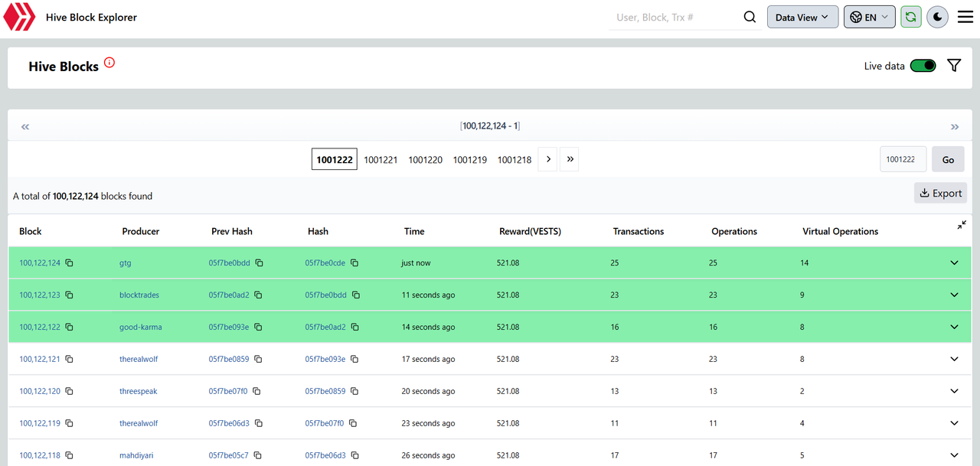The image size is (980, 466).
Task: Copy block number 100,122,124
Action: coord(70,263)
